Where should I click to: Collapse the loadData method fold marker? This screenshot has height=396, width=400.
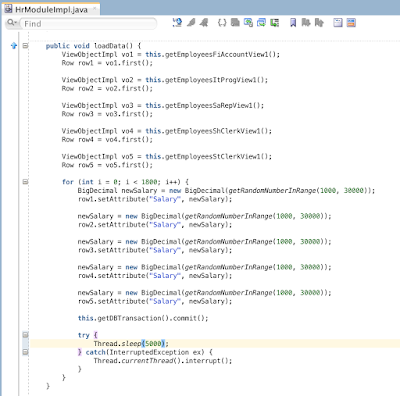pyautogui.click(x=25, y=46)
